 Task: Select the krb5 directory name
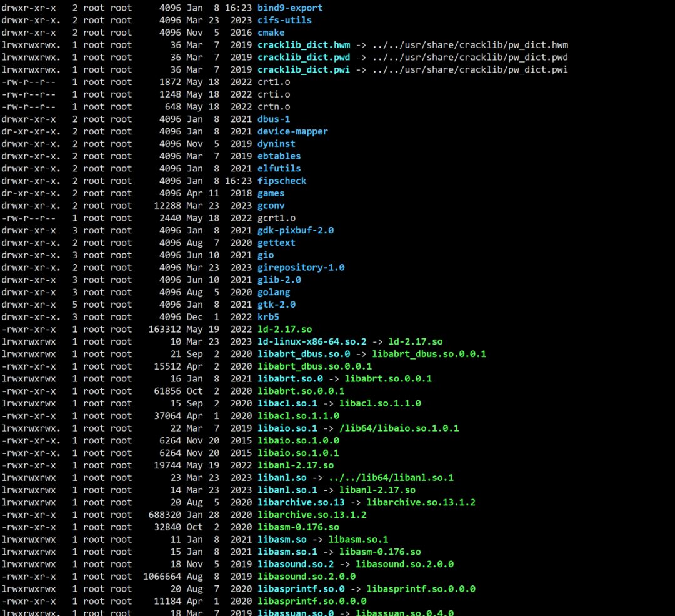point(268,317)
